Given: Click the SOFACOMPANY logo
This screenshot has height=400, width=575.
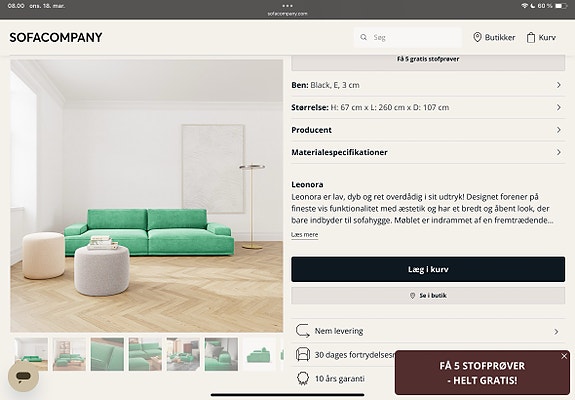Looking at the screenshot, I should (56, 37).
